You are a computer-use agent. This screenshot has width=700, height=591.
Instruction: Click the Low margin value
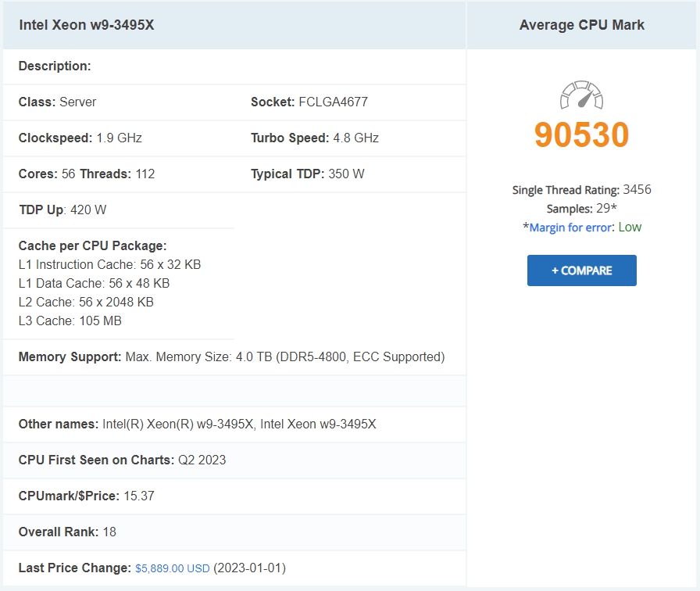pyautogui.click(x=630, y=227)
